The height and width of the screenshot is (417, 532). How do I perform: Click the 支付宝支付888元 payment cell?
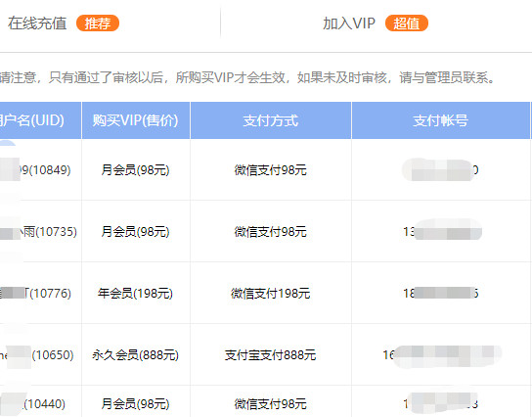pyautogui.click(x=271, y=355)
